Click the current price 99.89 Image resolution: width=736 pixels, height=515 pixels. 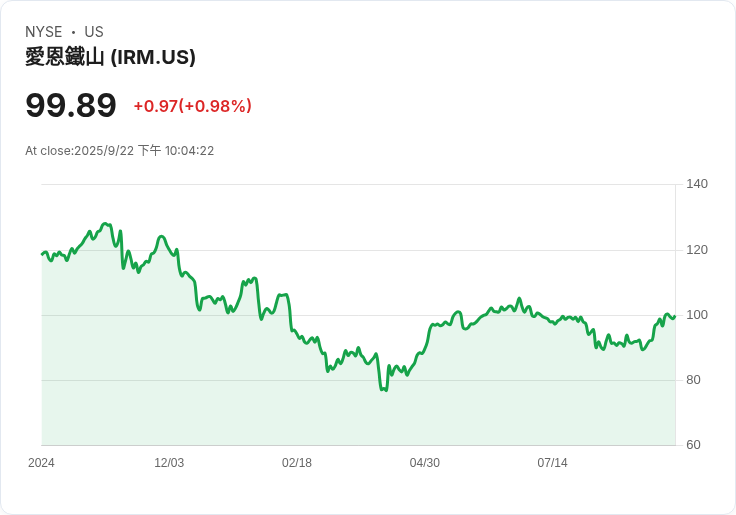click(x=71, y=105)
